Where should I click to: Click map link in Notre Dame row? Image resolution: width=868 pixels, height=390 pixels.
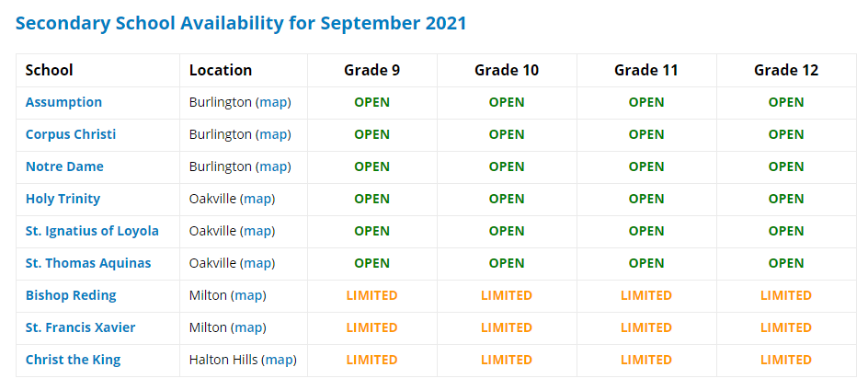[273, 166]
